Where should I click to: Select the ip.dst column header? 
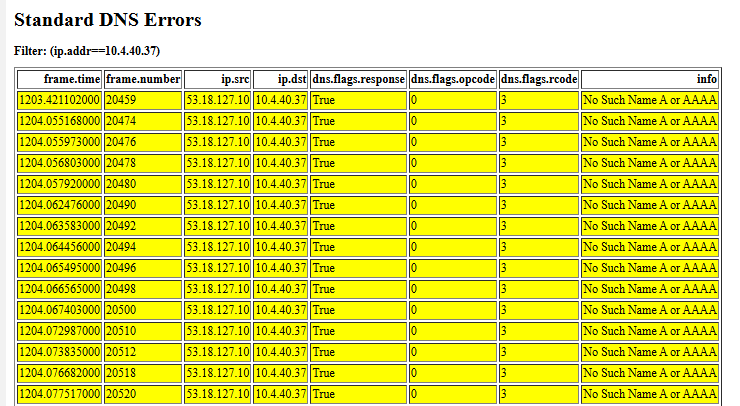click(x=280, y=78)
